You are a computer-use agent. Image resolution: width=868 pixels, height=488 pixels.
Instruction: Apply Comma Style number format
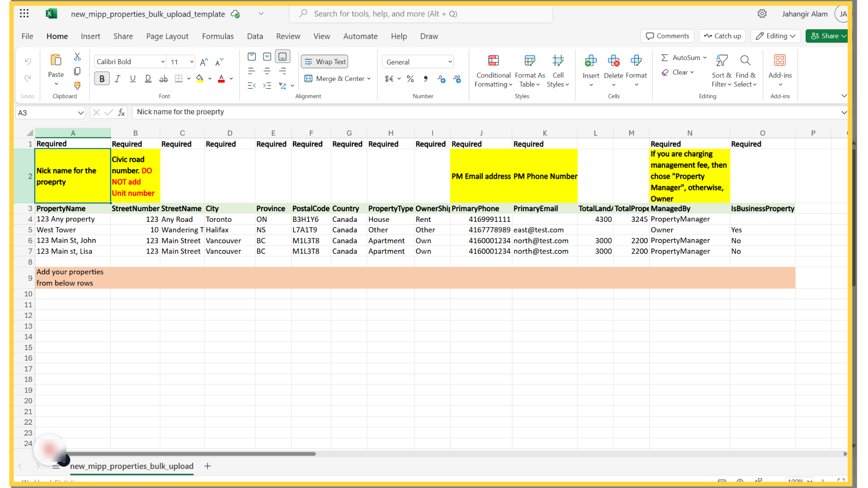[425, 79]
